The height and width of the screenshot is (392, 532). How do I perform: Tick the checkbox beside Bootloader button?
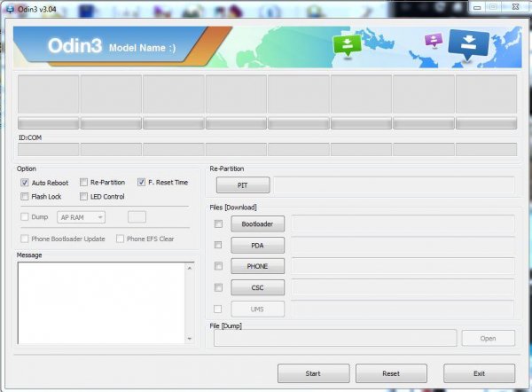[218, 224]
